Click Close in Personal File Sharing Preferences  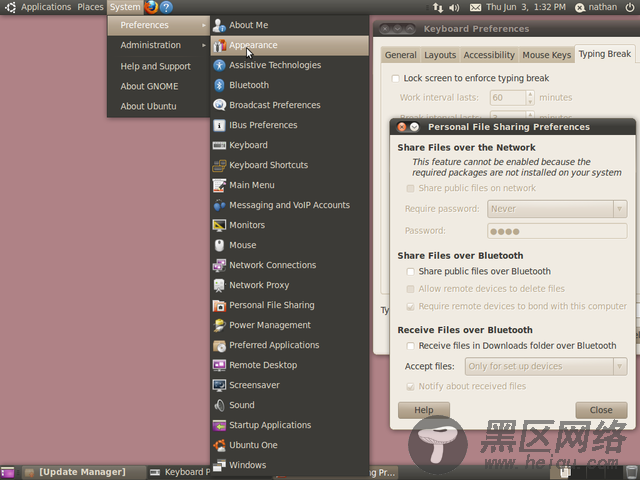[x=601, y=410]
